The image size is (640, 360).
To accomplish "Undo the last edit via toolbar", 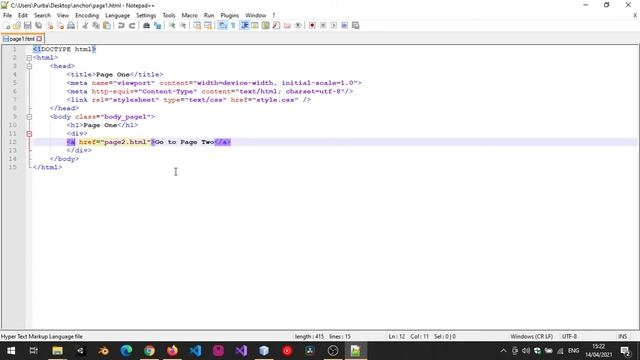I will pos(121,25).
